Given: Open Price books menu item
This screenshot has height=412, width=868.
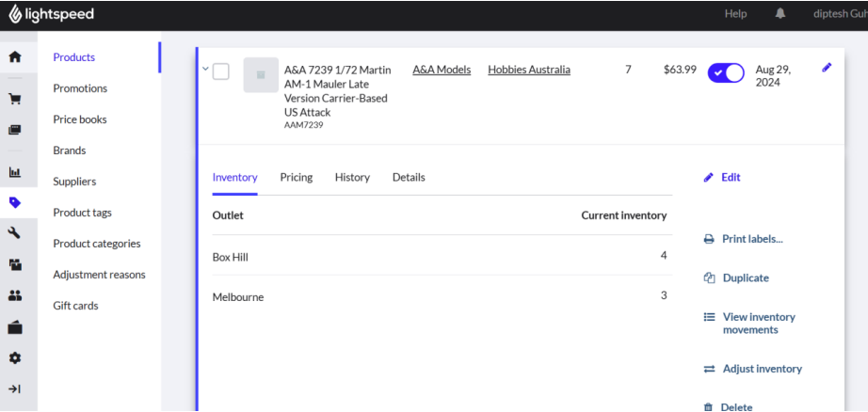Looking at the screenshot, I should 80,119.
